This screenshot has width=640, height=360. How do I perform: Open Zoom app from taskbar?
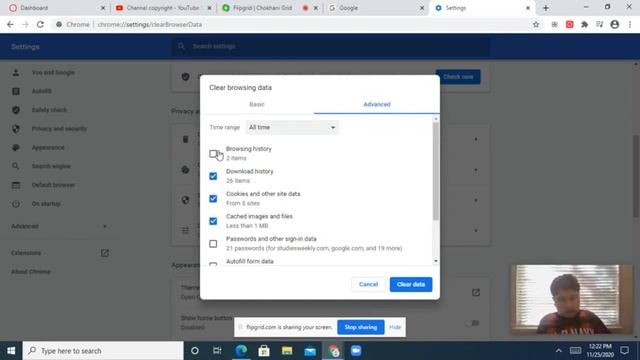[356, 351]
